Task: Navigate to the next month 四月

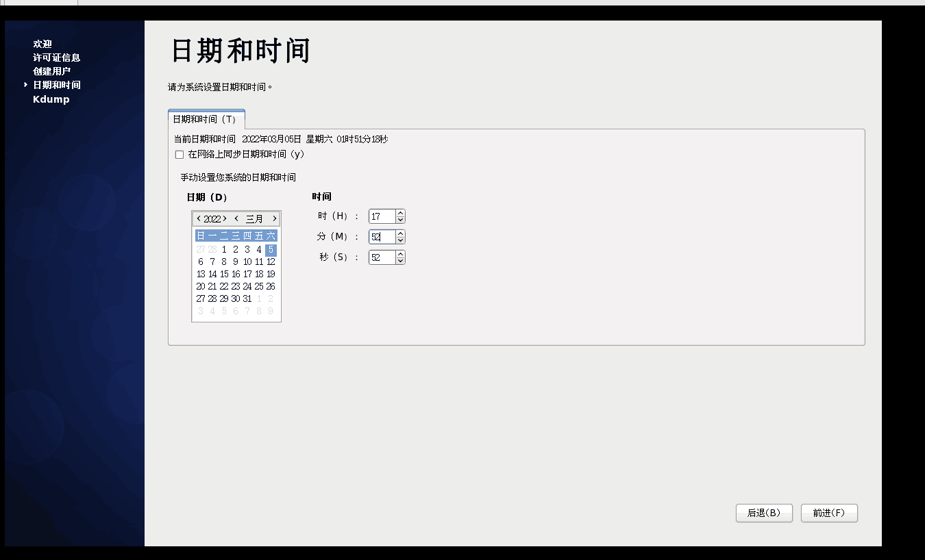Action: [x=275, y=218]
